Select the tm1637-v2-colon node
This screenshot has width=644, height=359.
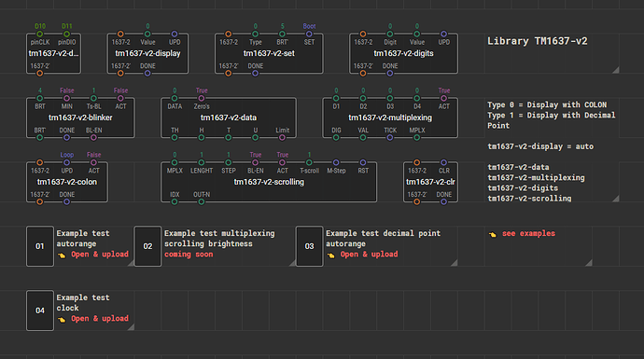click(67, 182)
